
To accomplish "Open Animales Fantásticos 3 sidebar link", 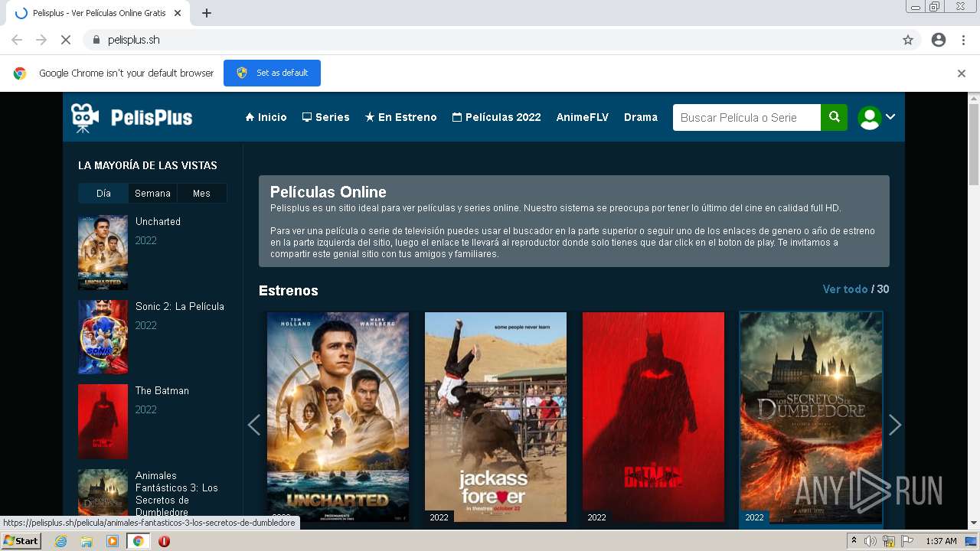I will point(177,494).
